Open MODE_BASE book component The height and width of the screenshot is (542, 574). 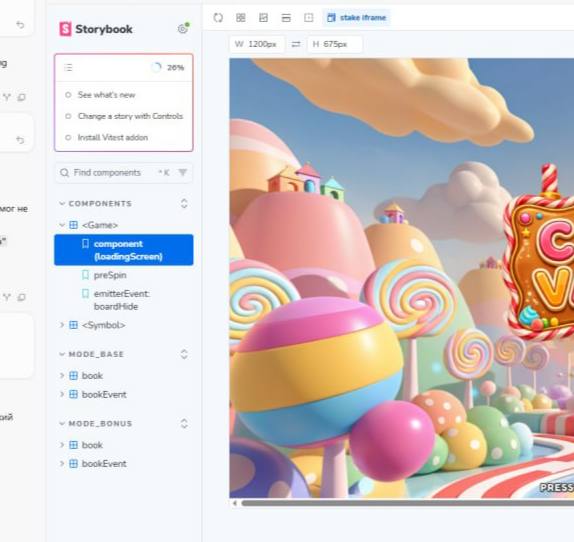point(92,376)
